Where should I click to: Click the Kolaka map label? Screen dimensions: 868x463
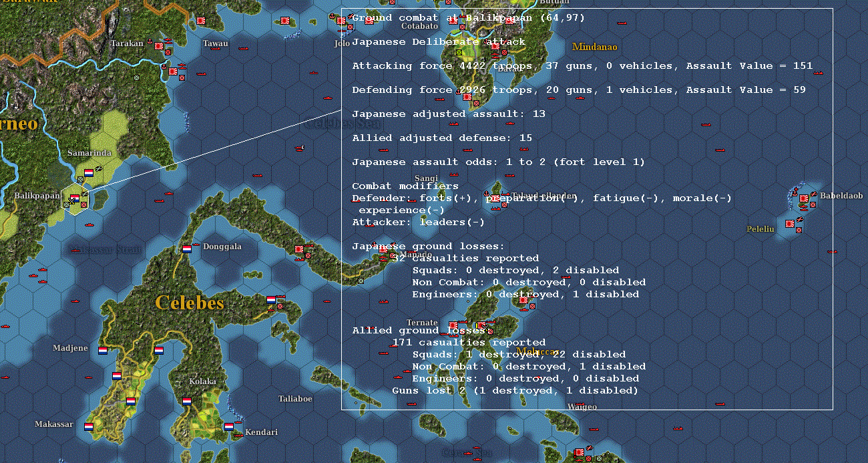[x=202, y=381]
